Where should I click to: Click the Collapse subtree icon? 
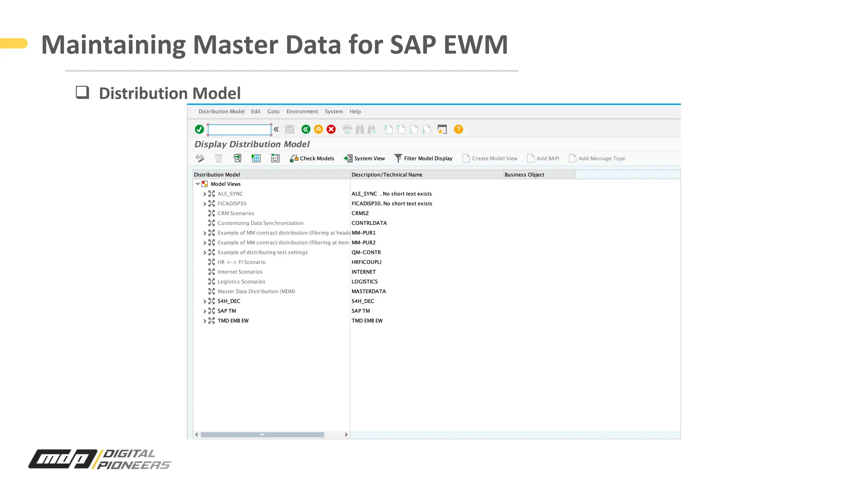(275, 158)
